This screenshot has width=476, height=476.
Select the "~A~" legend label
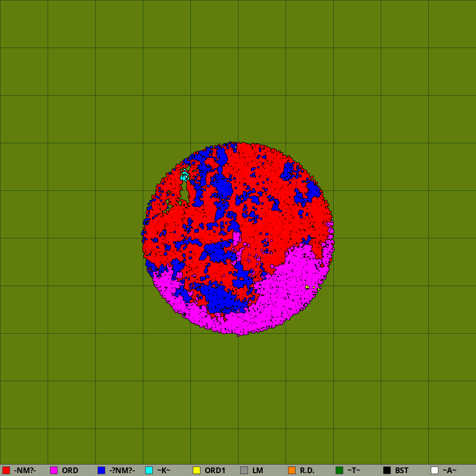point(449,470)
